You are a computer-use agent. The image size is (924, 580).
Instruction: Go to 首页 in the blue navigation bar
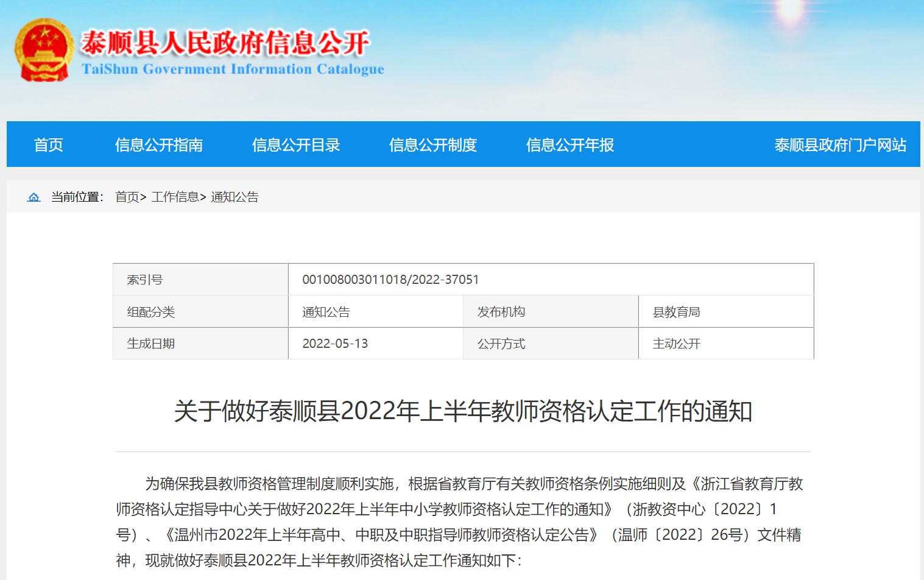(x=49, y=145)
